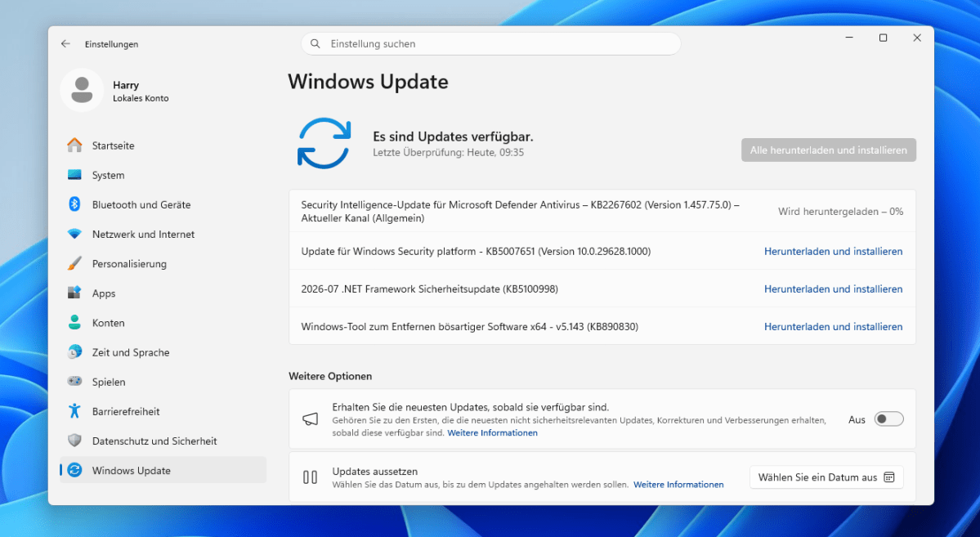Click the pause icon beside Updates aussetzen
Image resolution: width=980 pixels, height=537 pixels.
(310, 477)
